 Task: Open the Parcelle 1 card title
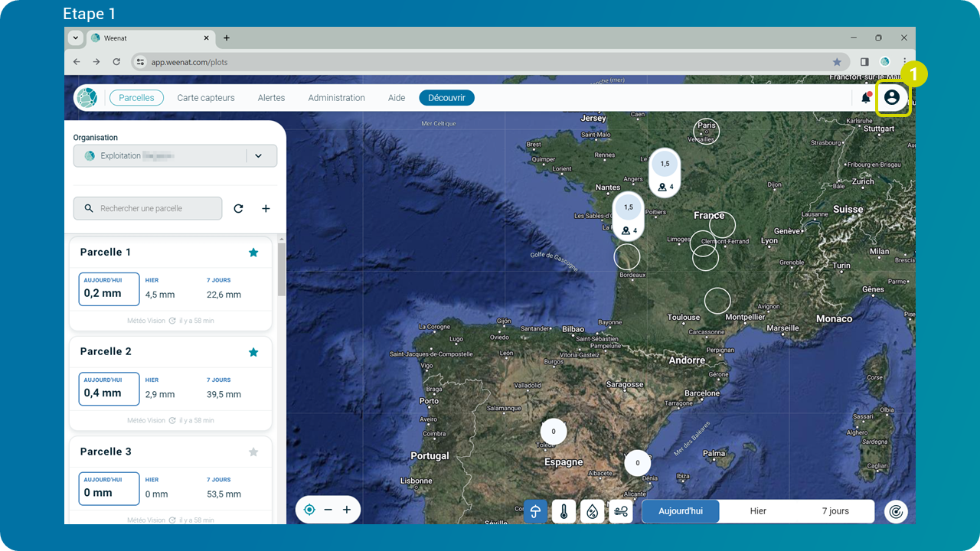[106, 253]
